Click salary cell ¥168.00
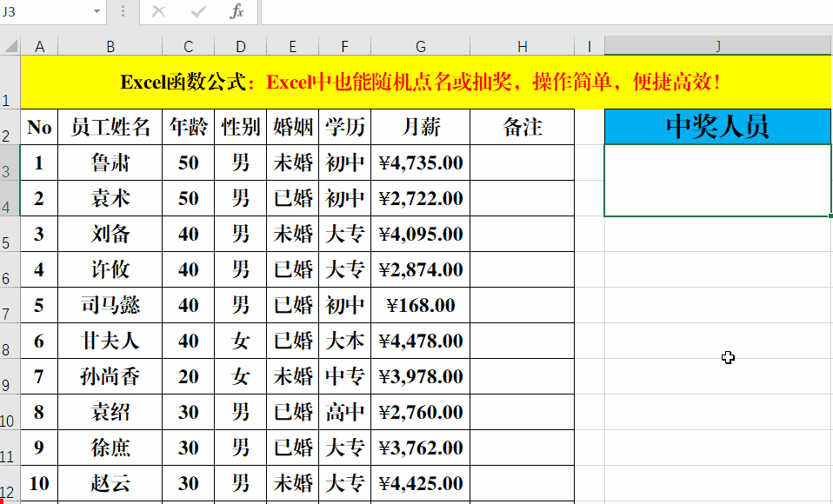The image size is (833, 504). 420,305
